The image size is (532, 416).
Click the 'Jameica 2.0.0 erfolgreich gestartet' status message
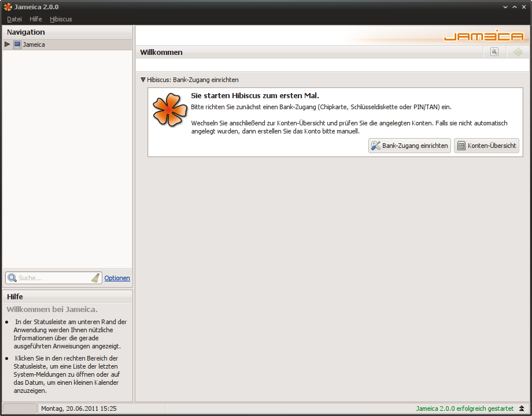point(465,408)
